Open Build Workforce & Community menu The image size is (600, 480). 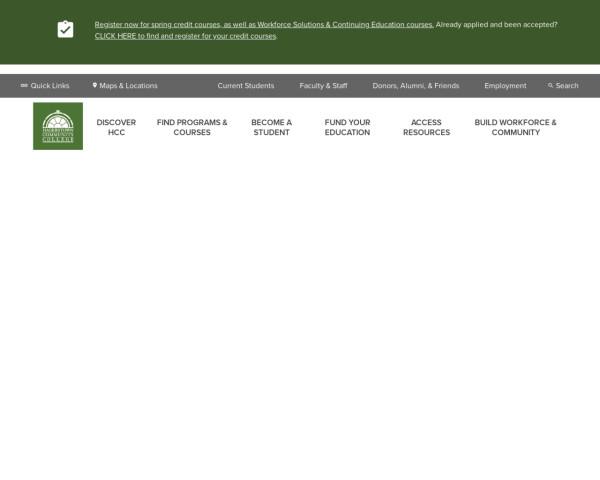[515, 127]
